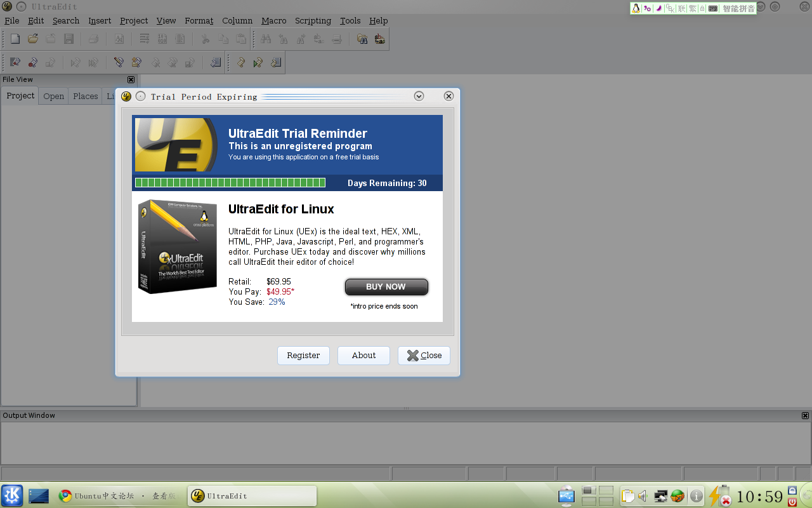Click the New File toolbar icon

(15, 39)
